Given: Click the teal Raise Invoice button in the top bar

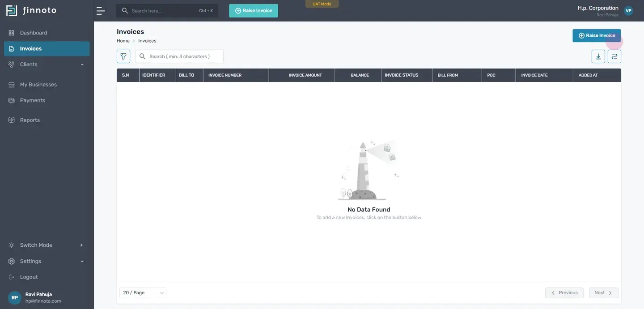Looking at the screenshot, I should (254, 11).
